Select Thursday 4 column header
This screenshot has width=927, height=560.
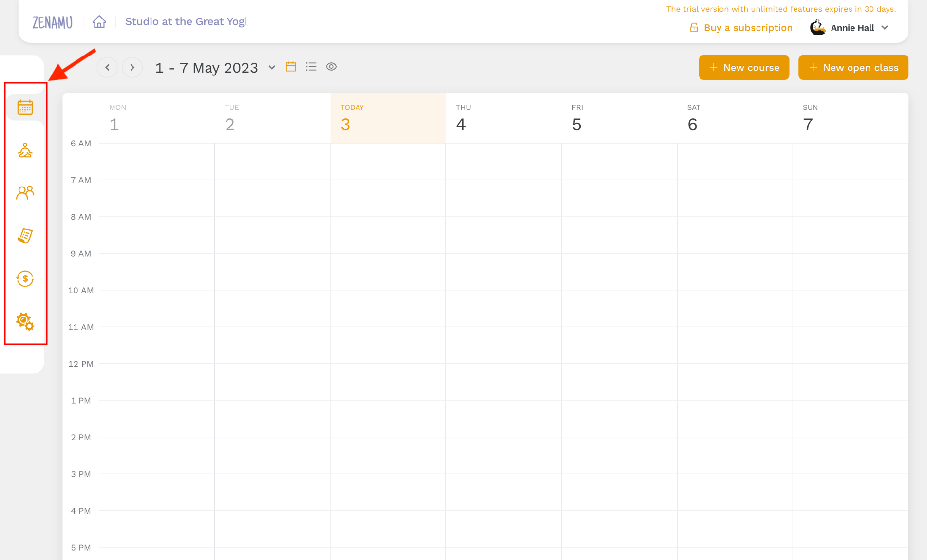504,118
